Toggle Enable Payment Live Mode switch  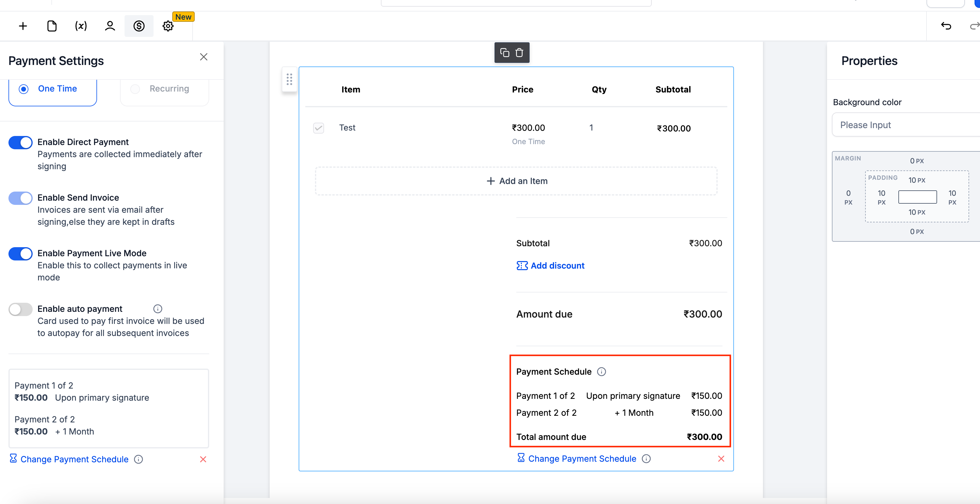(21, 254)
